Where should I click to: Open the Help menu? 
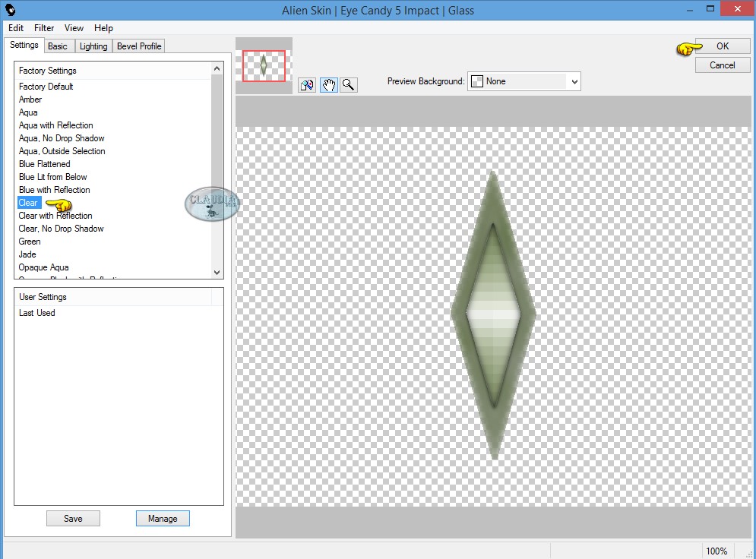pyautogui.click(x=103, y=28)
